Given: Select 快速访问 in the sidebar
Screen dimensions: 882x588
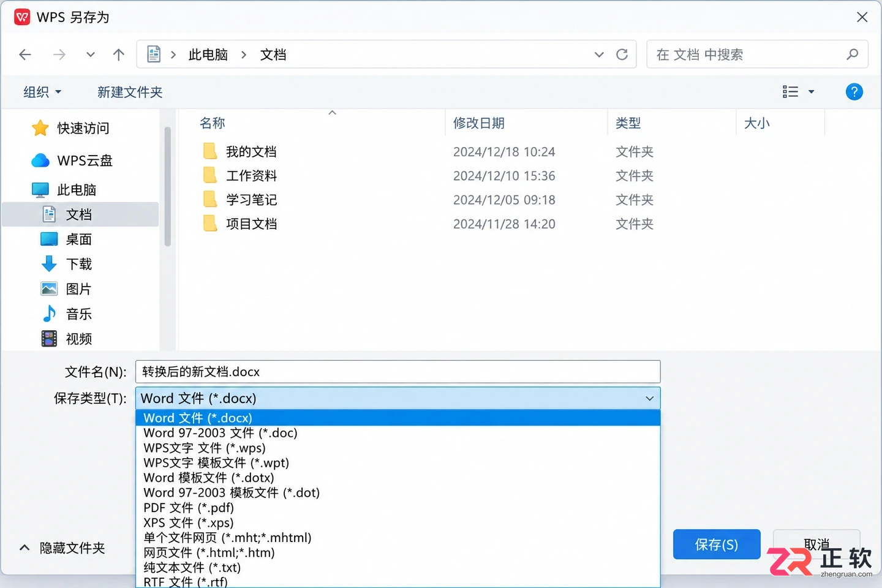Looking at the screenshot, I should click(71, 128).
